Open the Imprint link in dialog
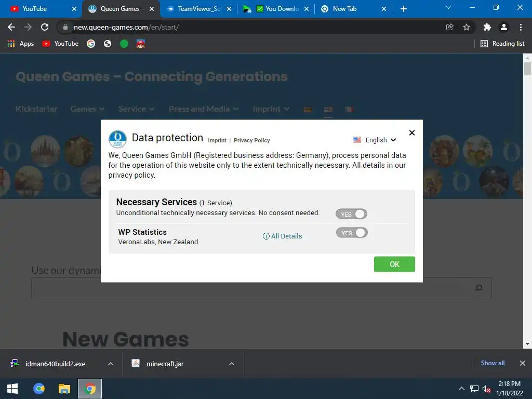The height and width of the screenshot is (399, 532). [x=217, y=140]
